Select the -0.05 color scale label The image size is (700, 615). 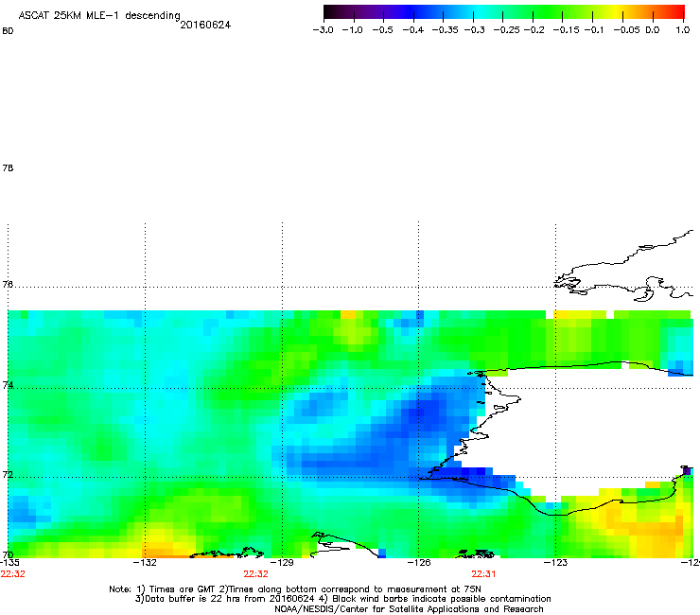coord(627,30)
